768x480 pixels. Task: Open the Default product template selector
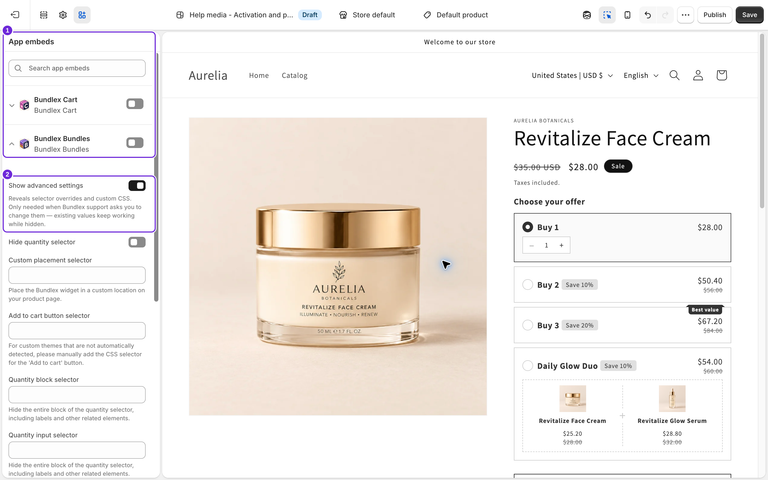coord(456,15)
